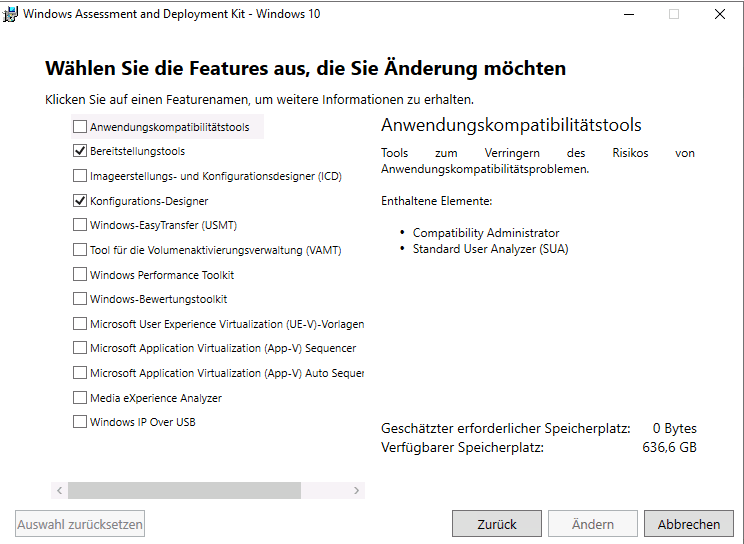Screen dimensions: 744x544
Task: Enable the Volumenaktivierungsverwaltung (VAMT) checkbox
Action: tap(80, 250)
